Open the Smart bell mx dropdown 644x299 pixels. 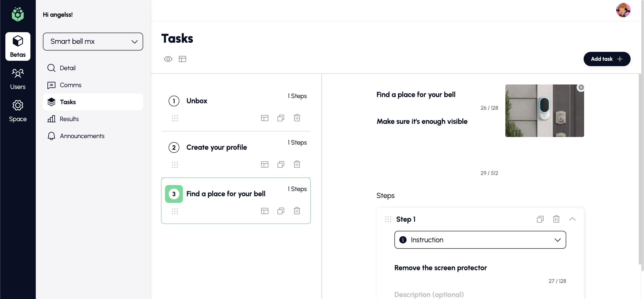coord(93,42)
